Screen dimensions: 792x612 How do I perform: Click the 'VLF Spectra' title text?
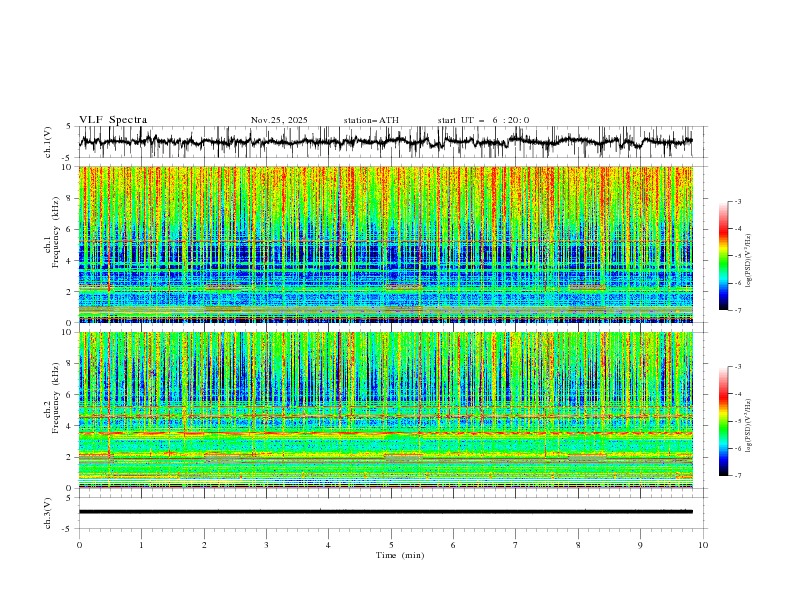(113, 120)
